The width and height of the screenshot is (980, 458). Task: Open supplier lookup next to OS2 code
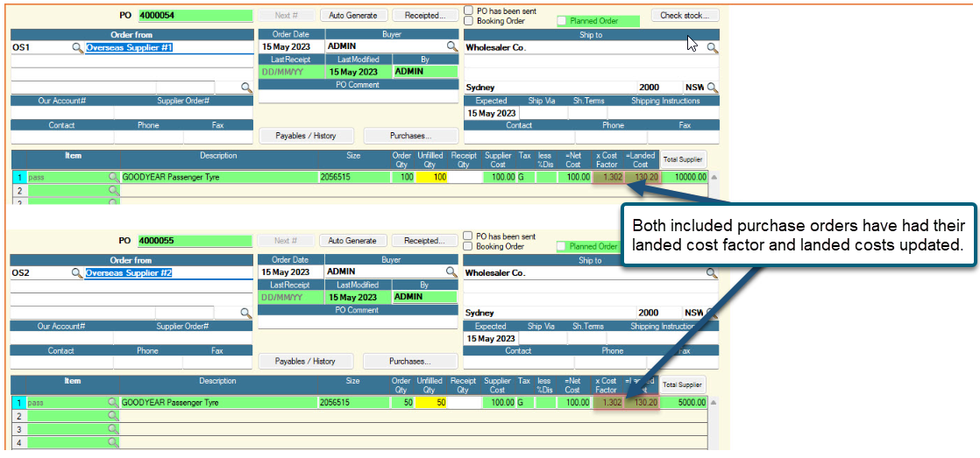coord(77,272)
